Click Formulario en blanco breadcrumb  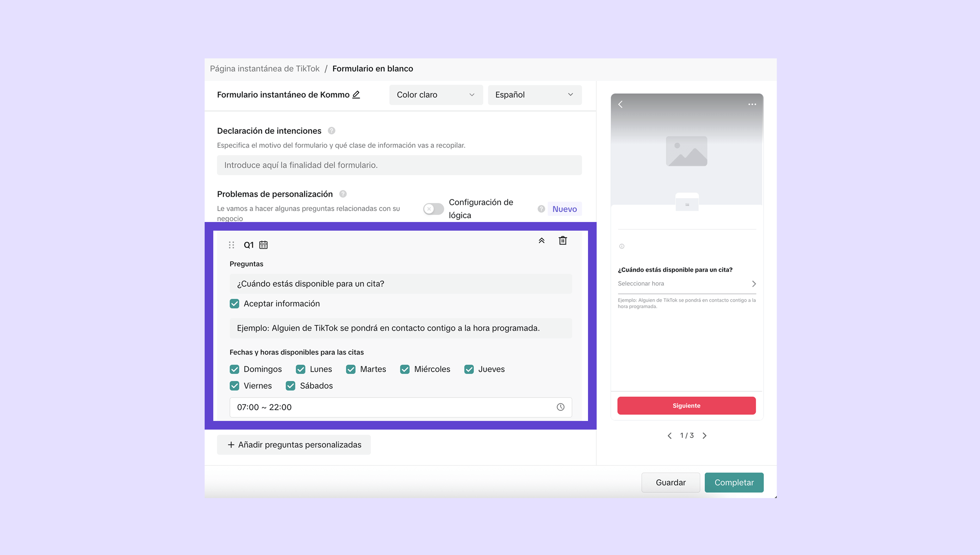(373, 68)
